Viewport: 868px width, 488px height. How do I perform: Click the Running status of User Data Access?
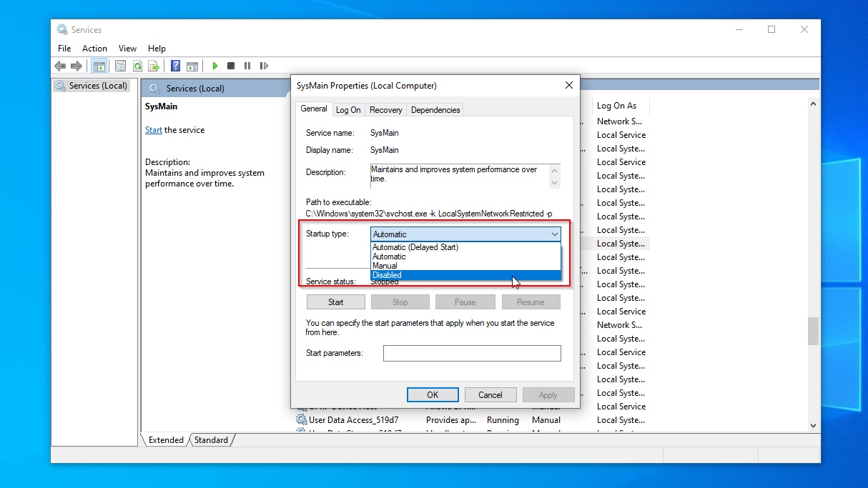[x=503, y=420]
